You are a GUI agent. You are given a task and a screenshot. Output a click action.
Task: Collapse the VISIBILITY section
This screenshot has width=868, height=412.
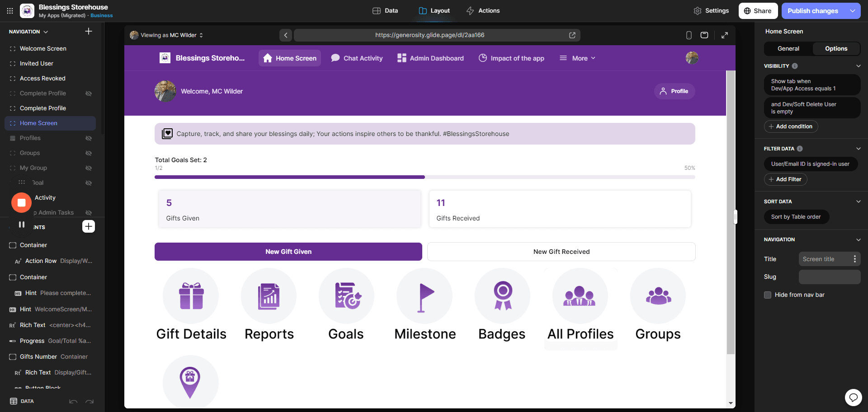point(859,66)
